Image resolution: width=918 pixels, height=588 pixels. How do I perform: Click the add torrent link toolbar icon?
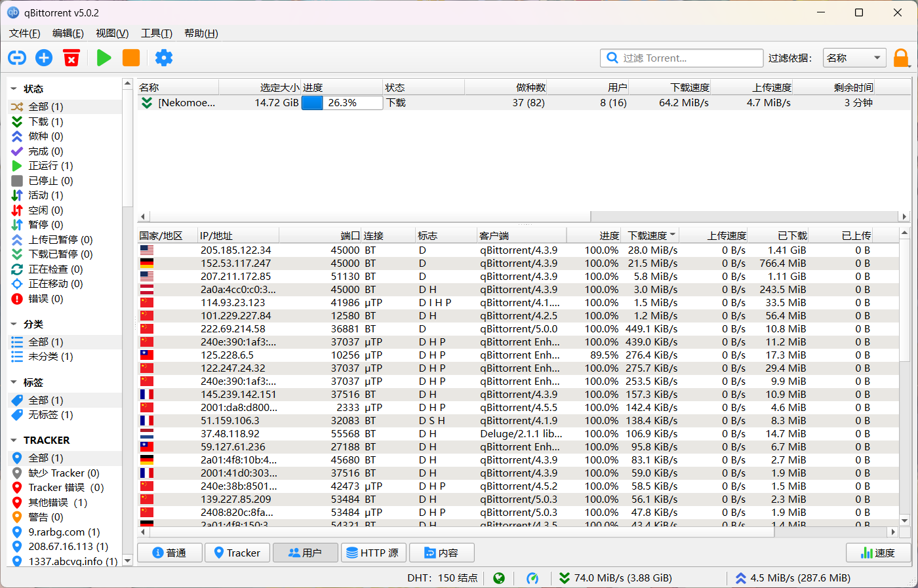(x=16, y=58)
